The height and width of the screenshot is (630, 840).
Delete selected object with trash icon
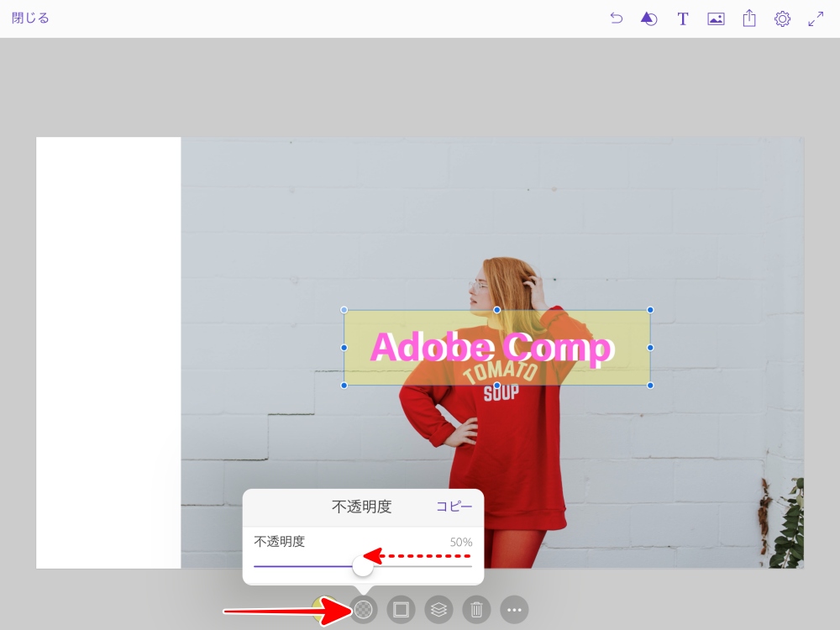tap(476, 609)
